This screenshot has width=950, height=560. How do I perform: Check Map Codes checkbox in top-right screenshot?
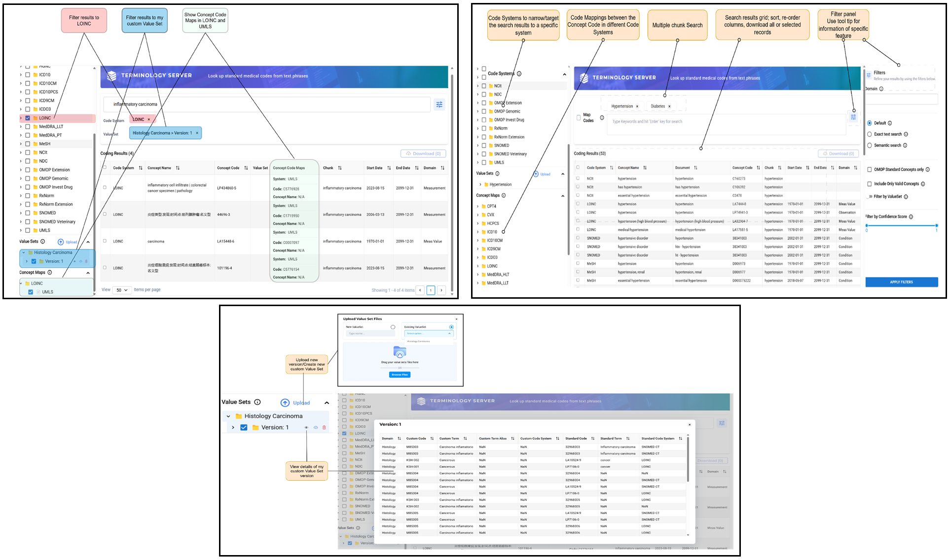coord(578,117)
